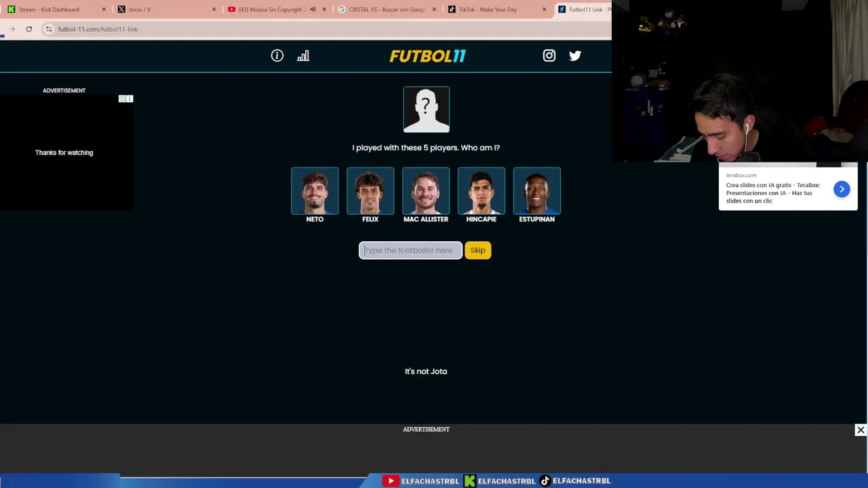The image size is (868, 488).
Task: Open Futbol11 Instagram icon
Action: tap(549, 56)
